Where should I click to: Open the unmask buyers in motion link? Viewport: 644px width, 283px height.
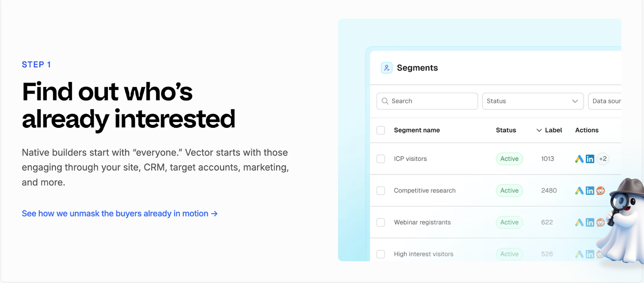coord(119,213)
